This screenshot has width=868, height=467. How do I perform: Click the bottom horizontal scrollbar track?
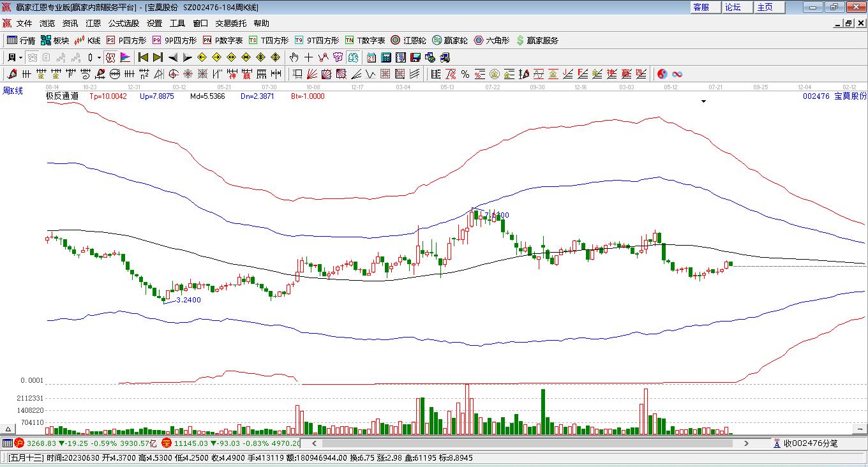point(523,443)
